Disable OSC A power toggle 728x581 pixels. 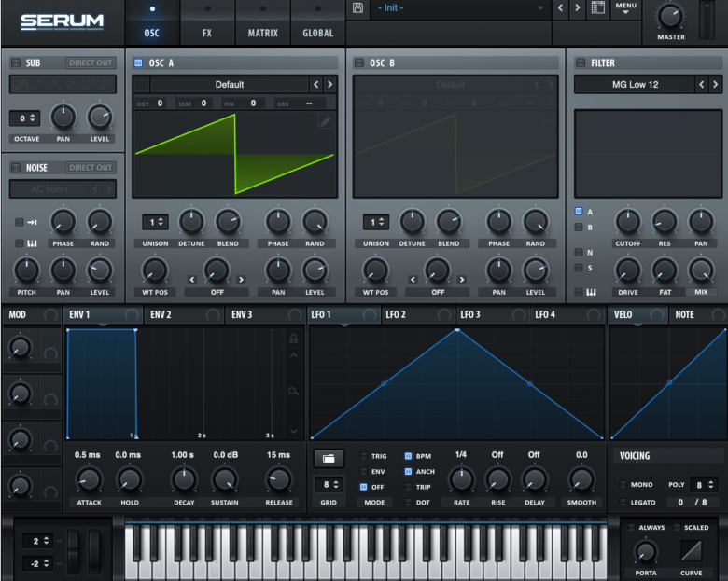(x=138, y=62)
